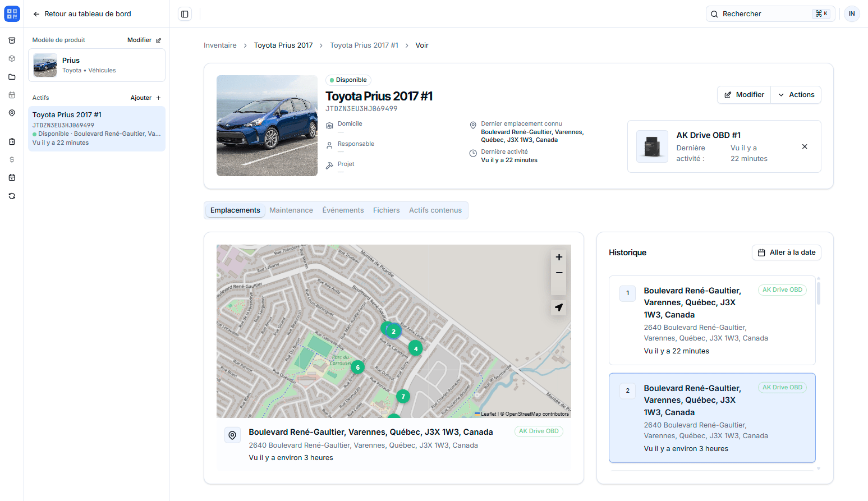Select history entry 2 card
The height and width of the screenshot is (501, 868).
712,418
